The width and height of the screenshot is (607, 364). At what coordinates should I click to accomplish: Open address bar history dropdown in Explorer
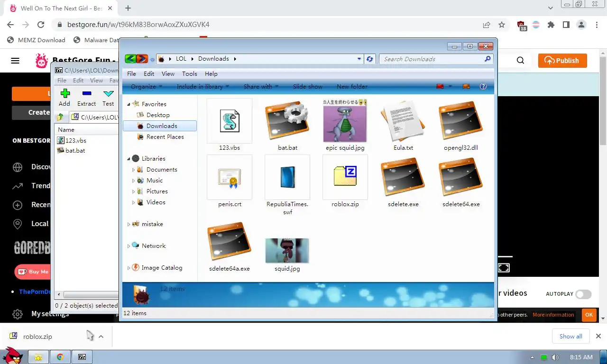coord(359,59)
